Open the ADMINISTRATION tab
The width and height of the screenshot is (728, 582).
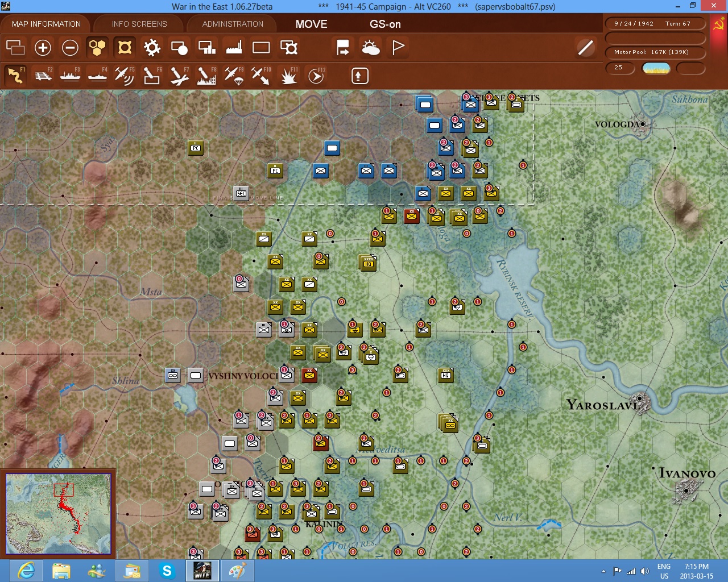pos(233,24)
